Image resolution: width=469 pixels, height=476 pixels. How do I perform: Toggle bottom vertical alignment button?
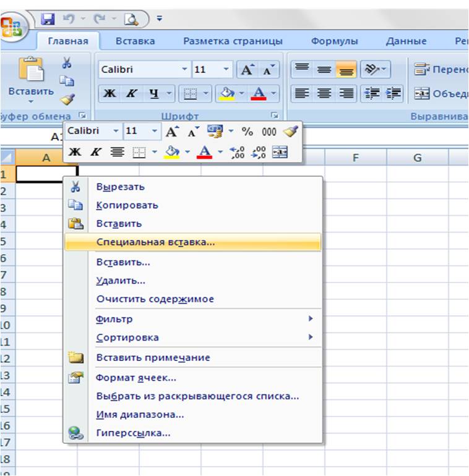point(346,69)
